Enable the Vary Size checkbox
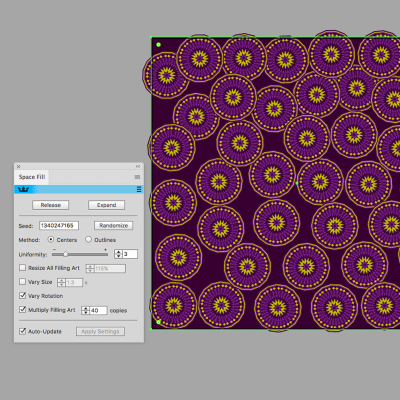 23,282
